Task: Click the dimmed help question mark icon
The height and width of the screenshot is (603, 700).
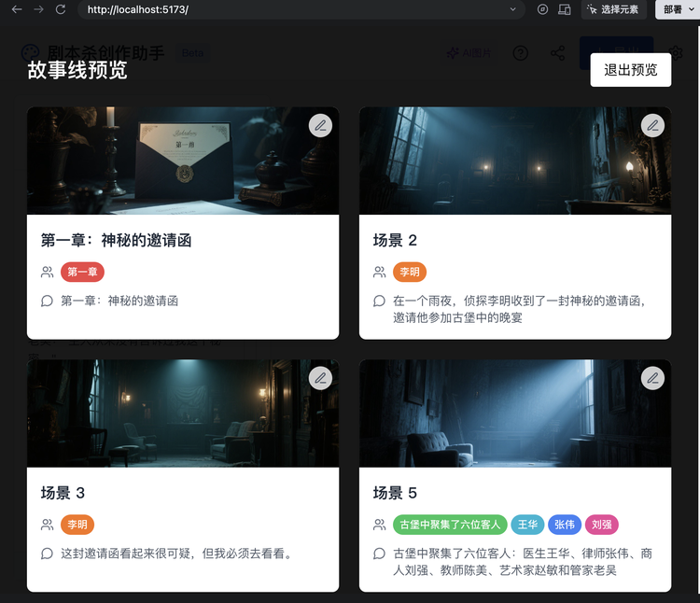Action: pos(521,53)
